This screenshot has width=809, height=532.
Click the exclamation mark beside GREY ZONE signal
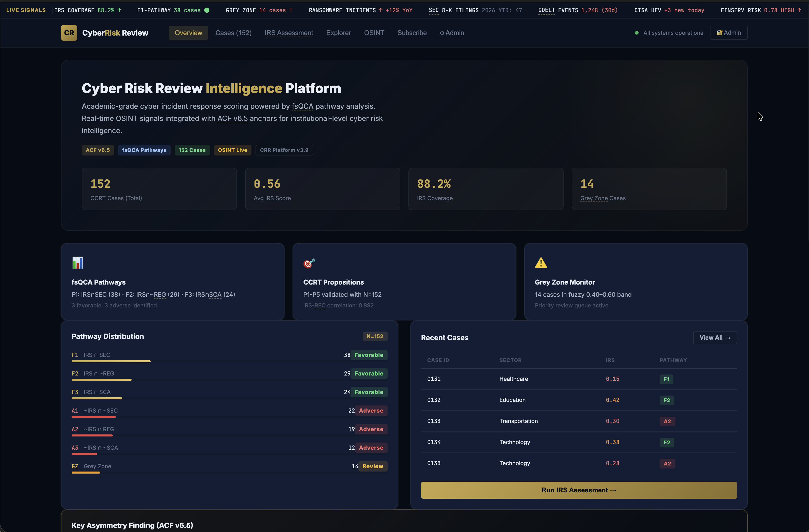[x=291, y=10]
